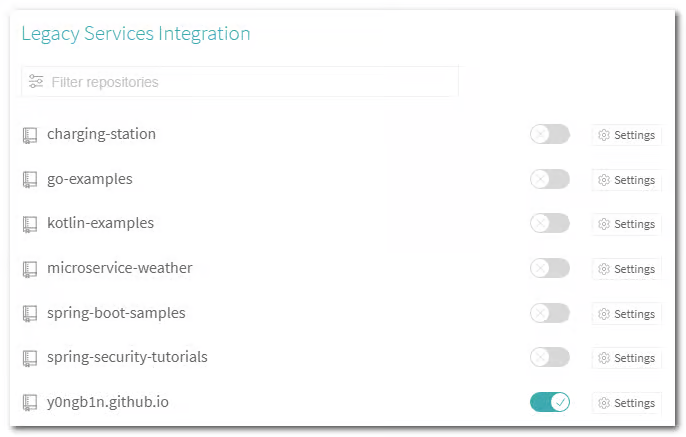Turn on the go-examples toggle switch

tap(549, 180)
